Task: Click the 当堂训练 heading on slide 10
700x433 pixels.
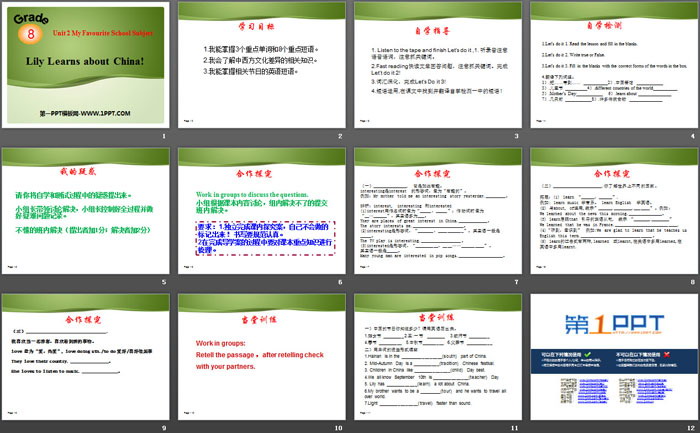Action: pyautogui.click(x=259, y=320)
